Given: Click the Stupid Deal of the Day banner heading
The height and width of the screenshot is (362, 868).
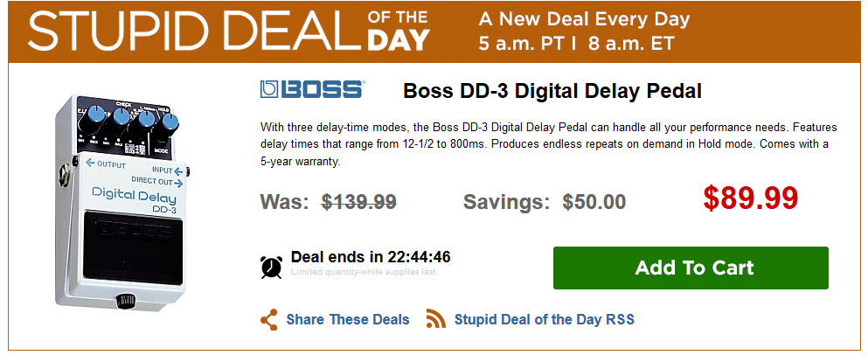Looking at the screenshot, I should coord(230,31).
